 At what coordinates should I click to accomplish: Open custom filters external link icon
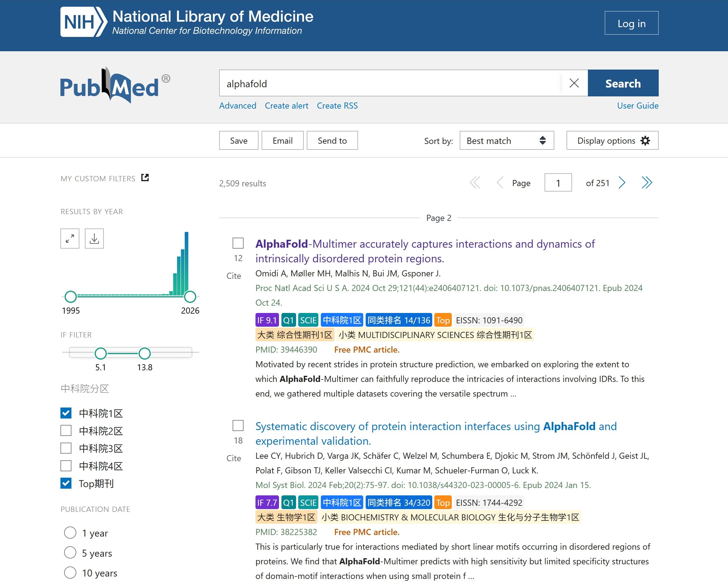tap(145, 178)
